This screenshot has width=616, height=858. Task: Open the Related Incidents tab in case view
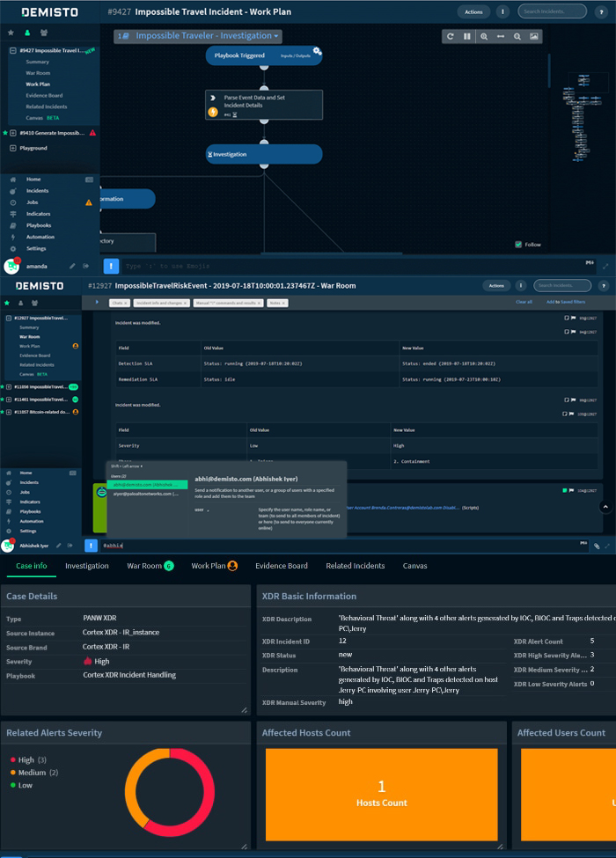[355, 566]
